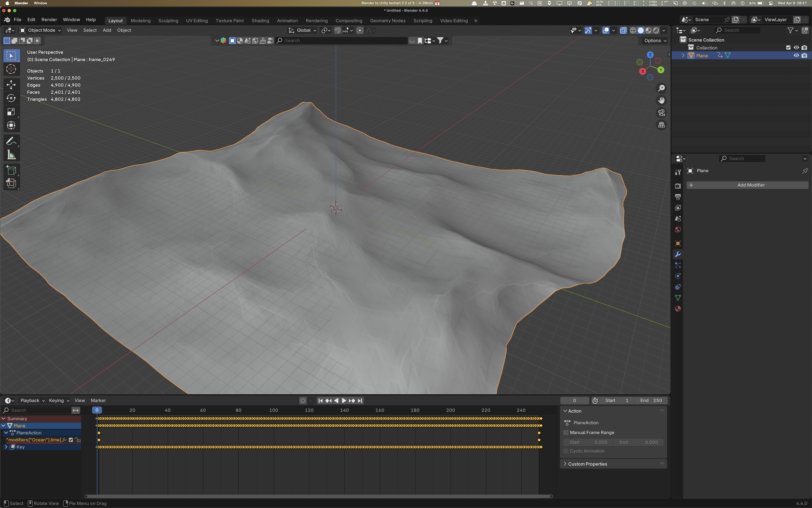Click the pin icon beside Plane in properties
This screenshot has height=508, width=812.
click(805, 171)
